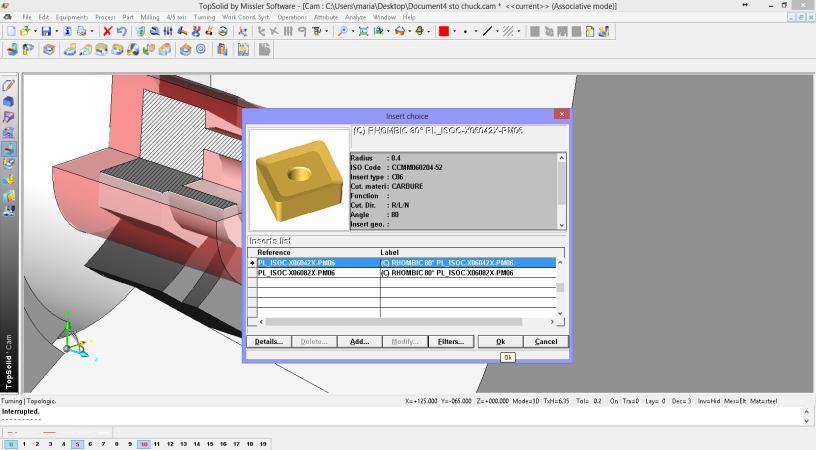
Task: Open the Operations menu
Action: (292, 17)
